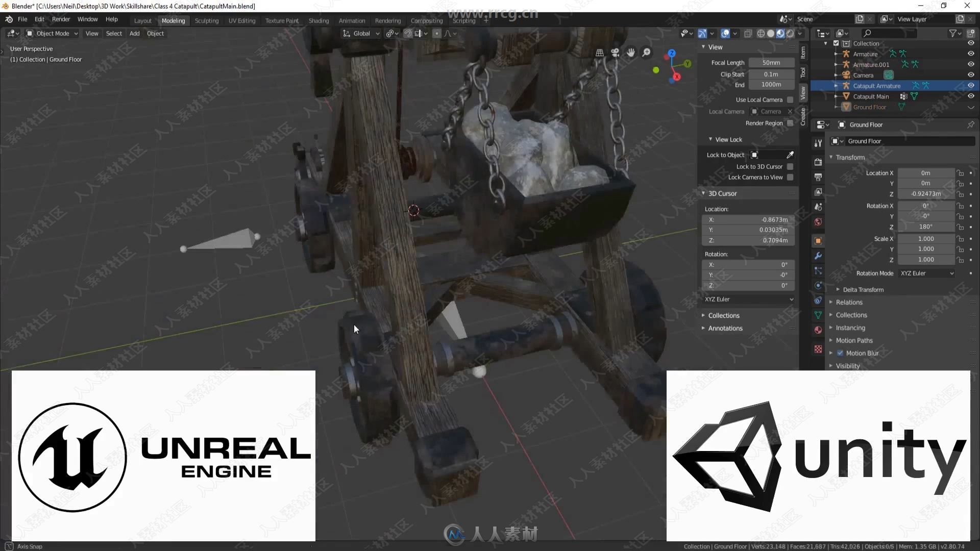Screen dimensions: 980x551
Task: Uncheck Collection exclude checkbox in outliner
Action: [836, 43]
